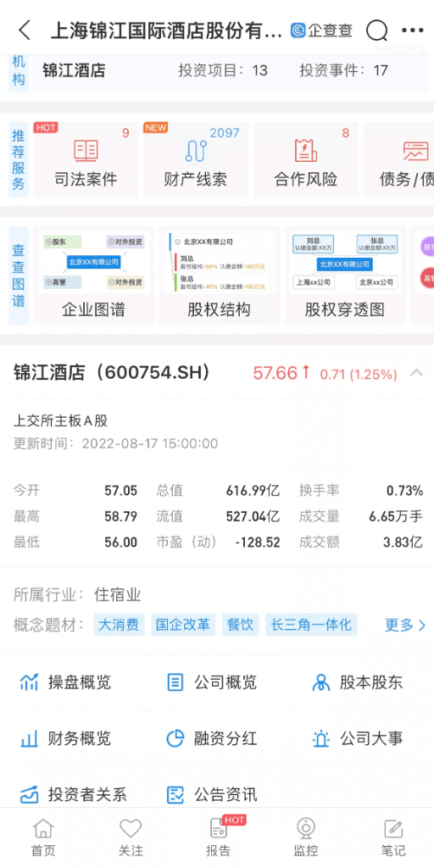Open 司法案件 service icon

click(x=86, y=150)
